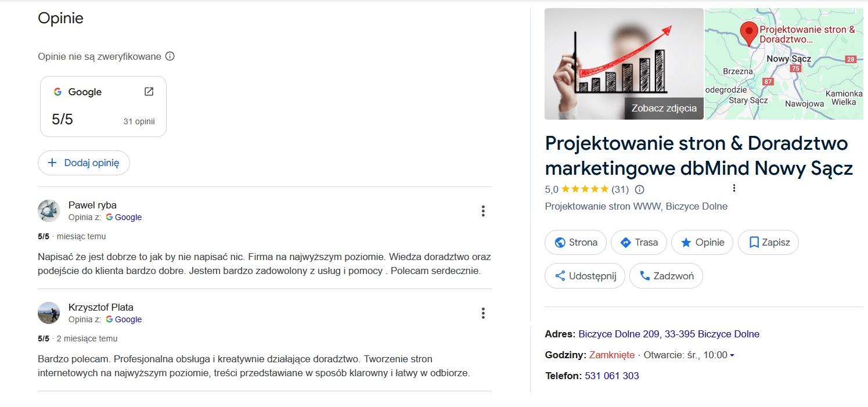Open three-dot menu for Pawel ryba review
Viewport: 868px width, 407px height.
coord(483,211)
